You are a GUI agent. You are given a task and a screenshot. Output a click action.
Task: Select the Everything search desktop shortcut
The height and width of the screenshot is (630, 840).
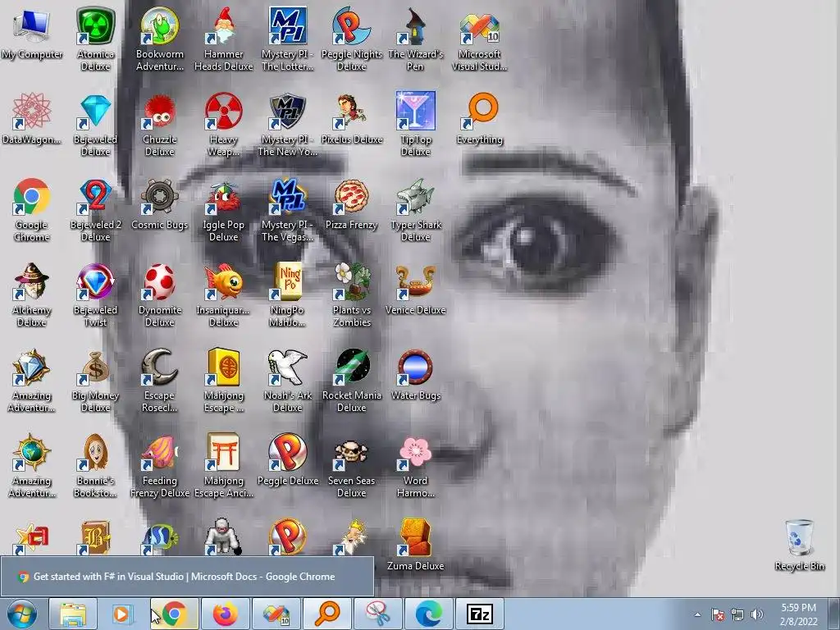(479, 119)
